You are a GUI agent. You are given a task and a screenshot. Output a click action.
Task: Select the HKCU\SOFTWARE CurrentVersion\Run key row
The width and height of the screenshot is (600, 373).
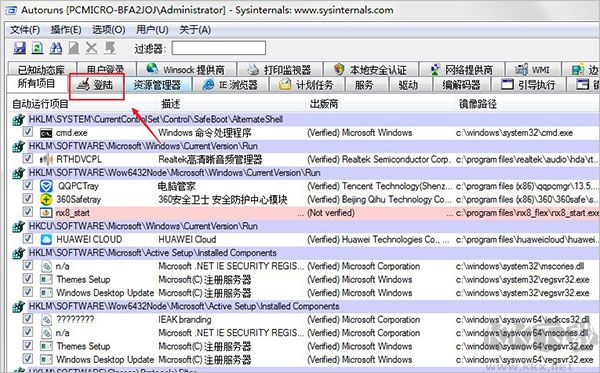pos(304,226)
